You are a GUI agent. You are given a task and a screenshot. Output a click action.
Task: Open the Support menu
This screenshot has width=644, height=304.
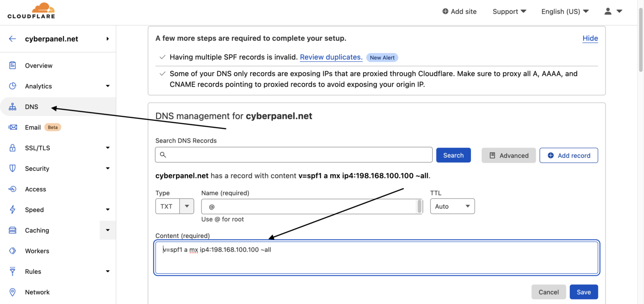click(509, 11)
